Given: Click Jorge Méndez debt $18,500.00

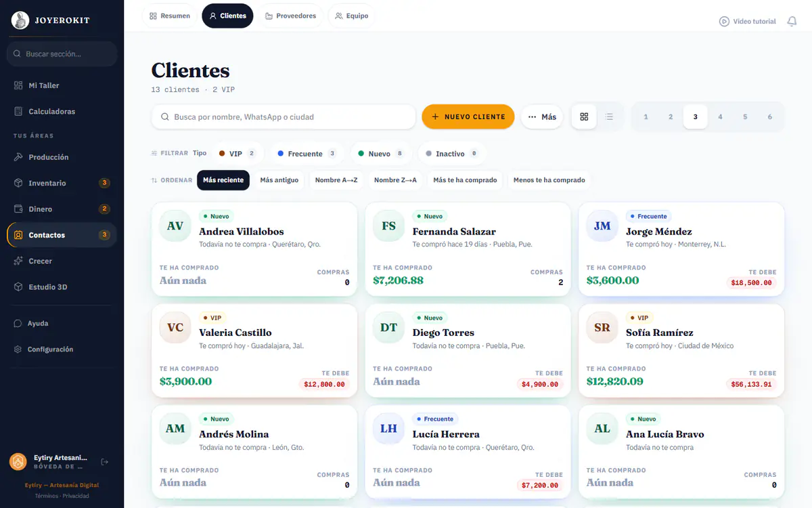Looking at the screenshot, I should 752,283.
